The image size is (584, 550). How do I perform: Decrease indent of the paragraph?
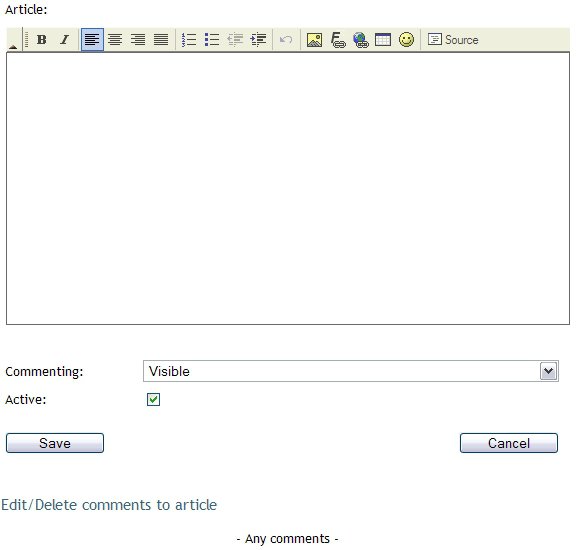(x=235, y=39)
